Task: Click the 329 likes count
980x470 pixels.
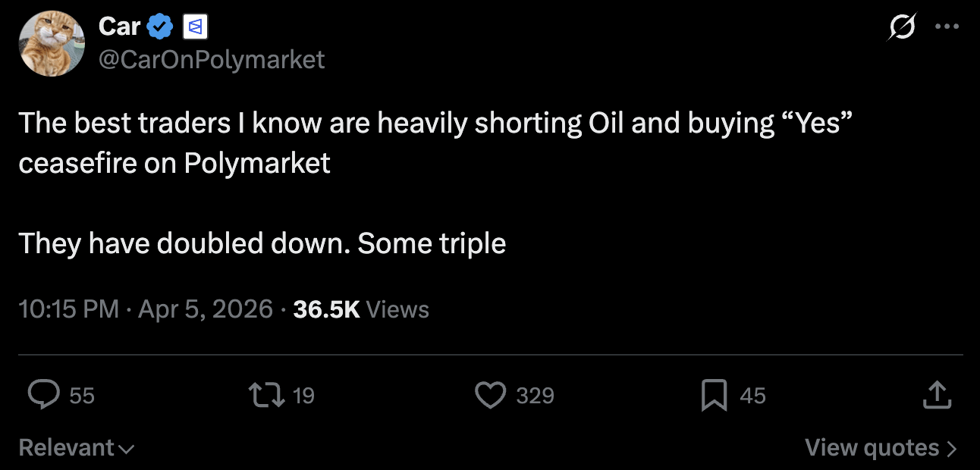Action: click(535, 396)
